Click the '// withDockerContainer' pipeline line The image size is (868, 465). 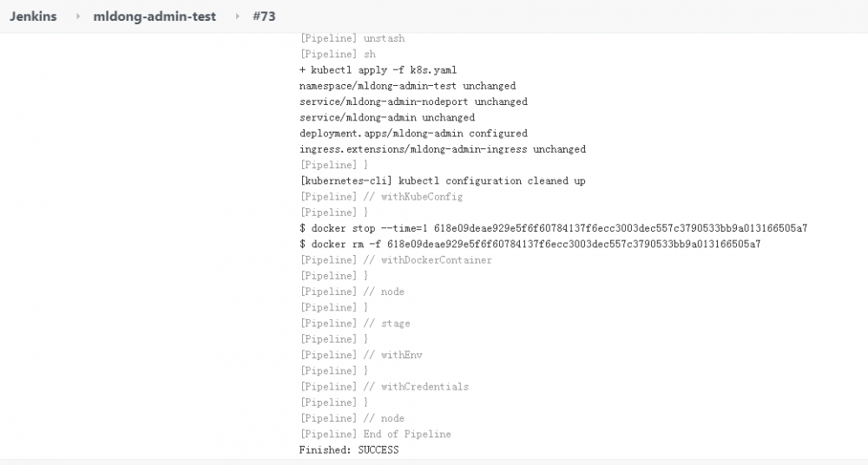click(x=395, y=259)
